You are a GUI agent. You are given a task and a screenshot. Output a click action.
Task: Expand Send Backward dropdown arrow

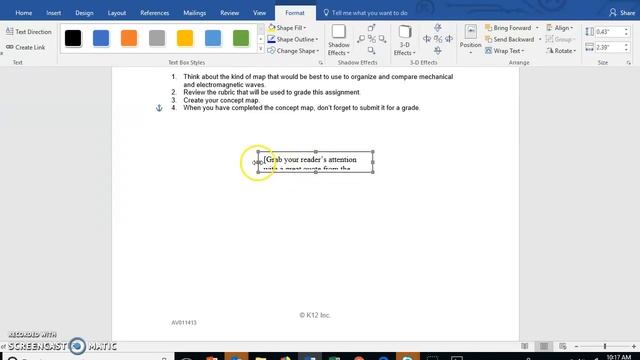pos(540,39)
